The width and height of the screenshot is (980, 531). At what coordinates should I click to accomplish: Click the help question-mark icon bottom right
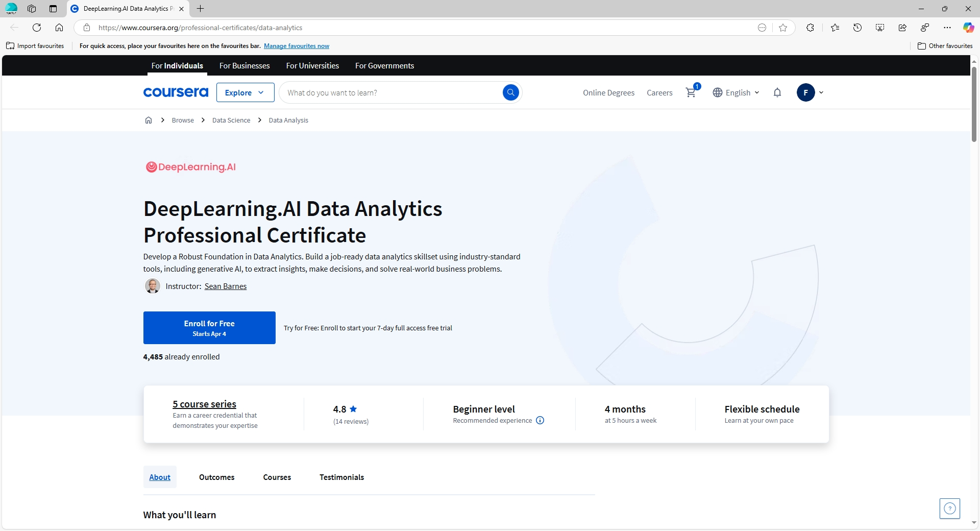(949, 509)
